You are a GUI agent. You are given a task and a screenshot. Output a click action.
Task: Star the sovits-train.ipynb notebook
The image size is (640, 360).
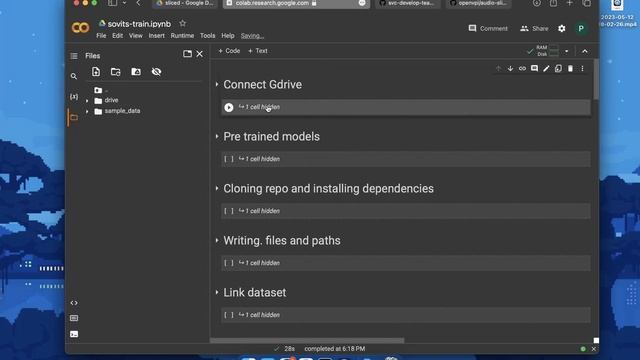(182, 23)
